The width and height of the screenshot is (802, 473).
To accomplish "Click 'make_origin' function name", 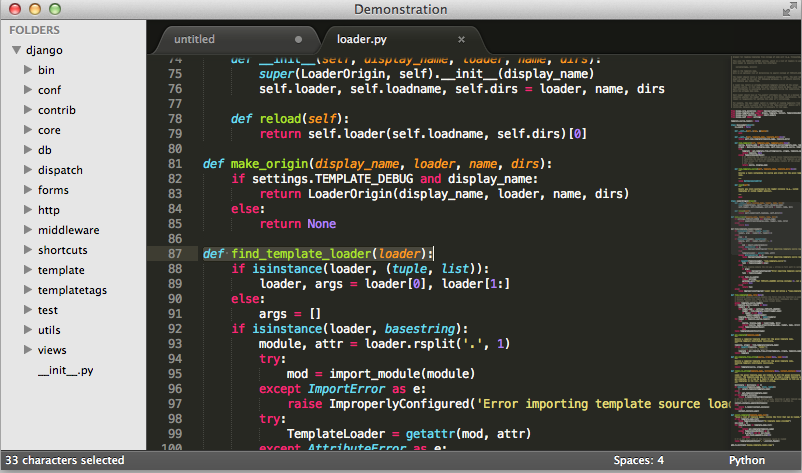I will coord(270,164).
